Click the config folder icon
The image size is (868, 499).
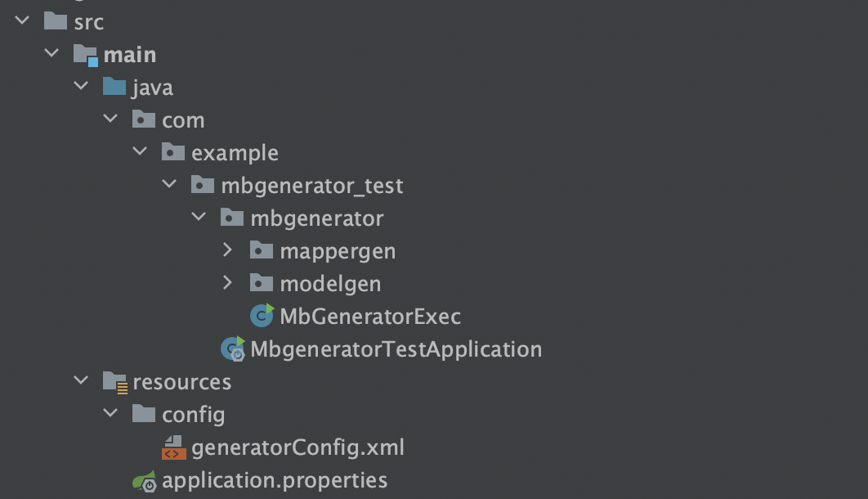pyautogui.click(x=144, y=414)
